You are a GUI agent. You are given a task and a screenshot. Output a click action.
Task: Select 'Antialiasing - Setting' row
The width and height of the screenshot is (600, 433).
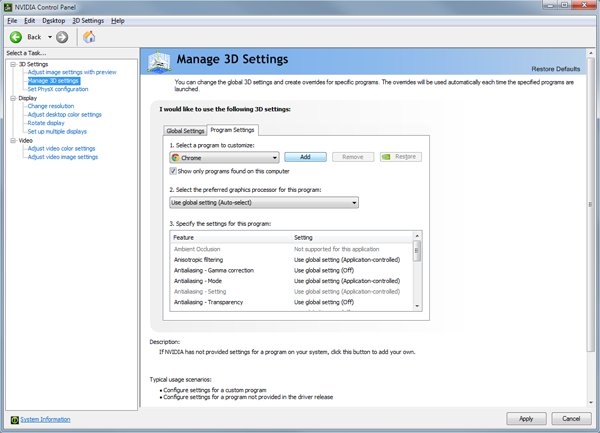pyautogui.click(x=292, y=291)
